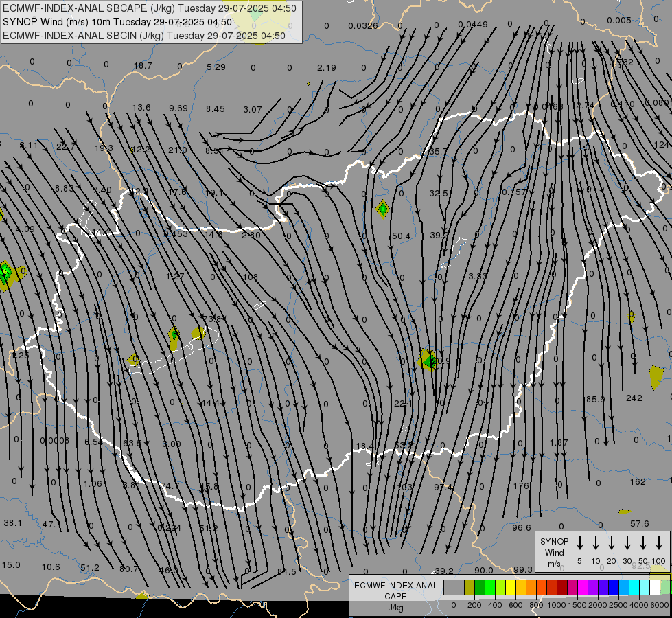Click the map value 99.3

[523, 569]
